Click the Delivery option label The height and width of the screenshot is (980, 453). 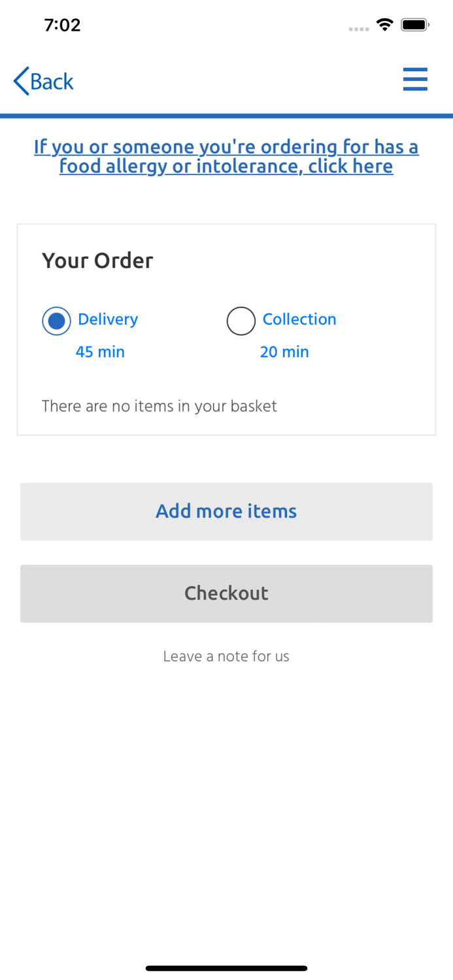[108, 319]
